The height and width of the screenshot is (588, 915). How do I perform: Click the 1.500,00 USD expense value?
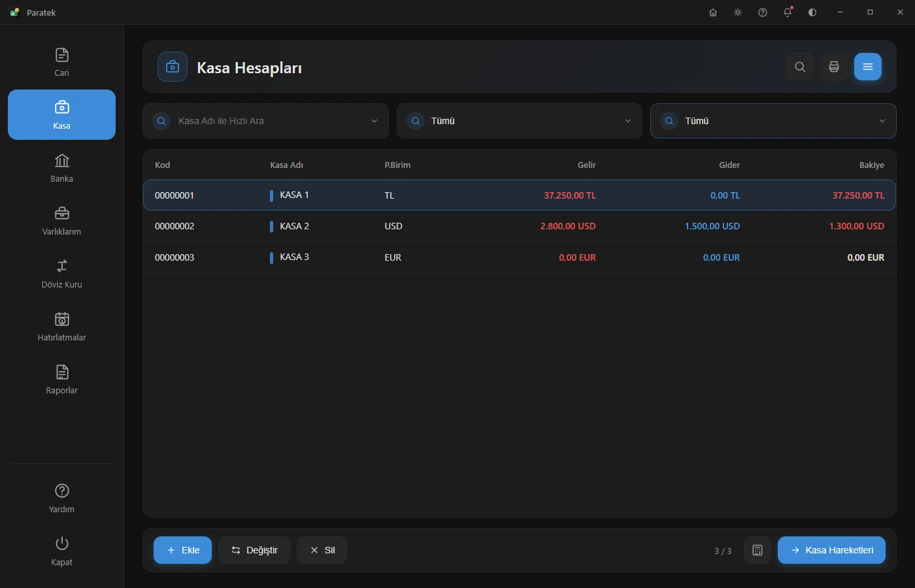(x=712, y=226)
